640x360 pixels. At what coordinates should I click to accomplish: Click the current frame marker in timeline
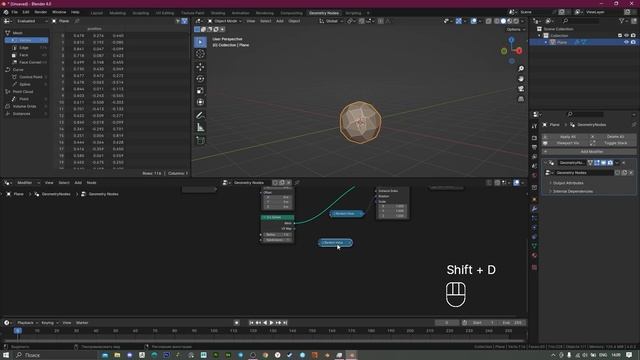pyautogui.click(x=18, y=331)
